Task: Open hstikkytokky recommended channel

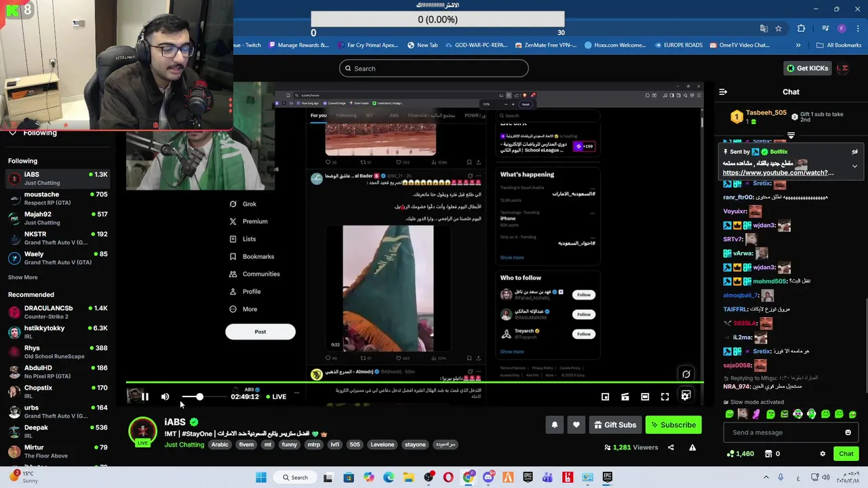Action: (x=58, y=332)
